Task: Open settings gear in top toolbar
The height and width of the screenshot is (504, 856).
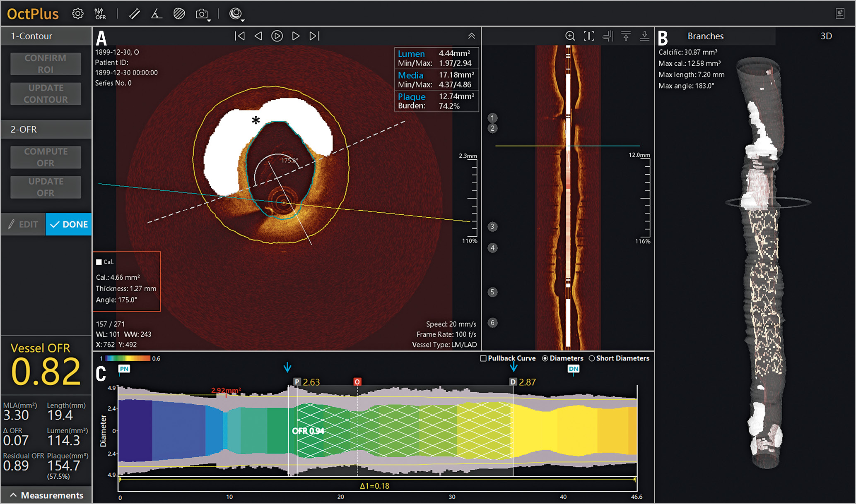Action: 77,14
